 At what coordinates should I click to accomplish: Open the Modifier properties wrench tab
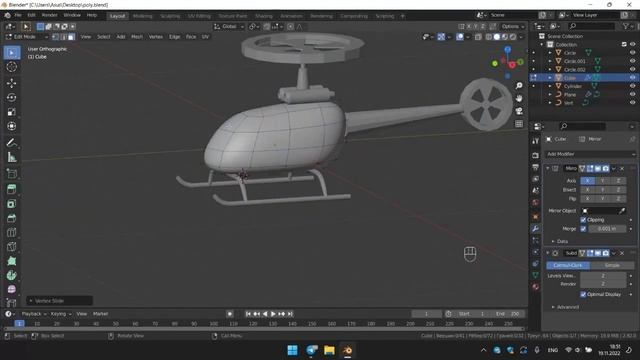click(536, 229)
